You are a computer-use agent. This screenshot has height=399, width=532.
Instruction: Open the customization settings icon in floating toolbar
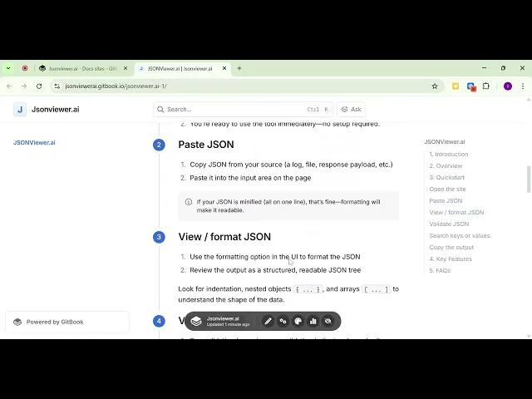[283, 321]
